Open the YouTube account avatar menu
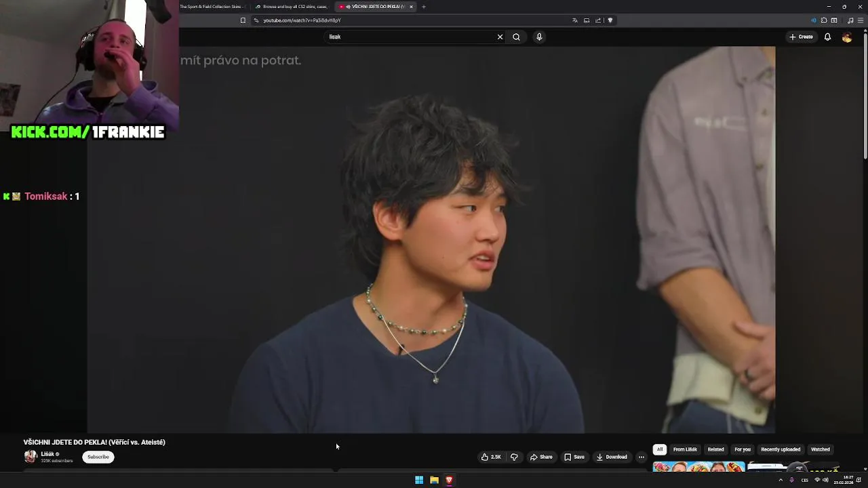This screenshot has width=868, height=488. tap(847, 37)
